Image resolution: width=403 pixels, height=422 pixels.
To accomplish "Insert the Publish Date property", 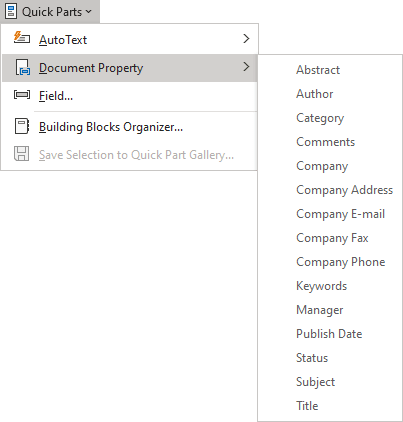I will (330, 334).
